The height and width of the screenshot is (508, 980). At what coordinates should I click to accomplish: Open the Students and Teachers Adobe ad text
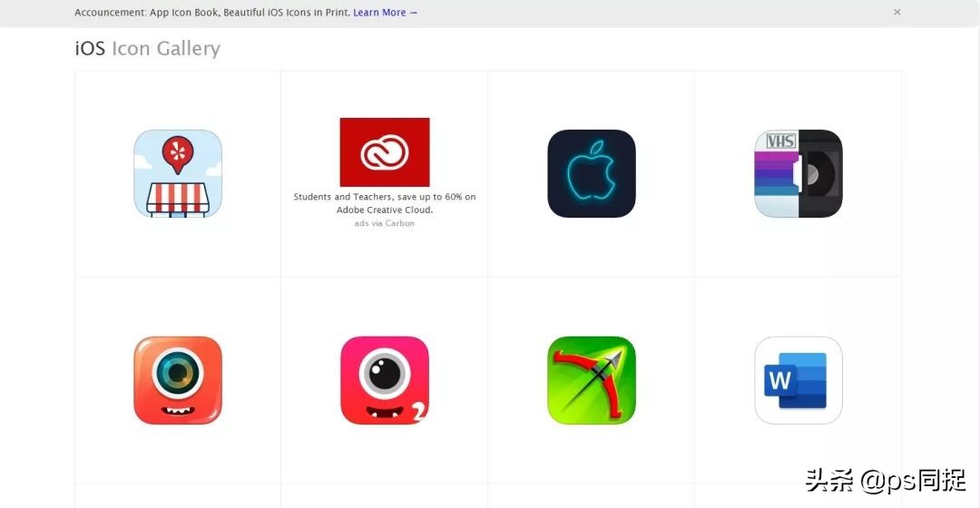click(x=385, y=203)
